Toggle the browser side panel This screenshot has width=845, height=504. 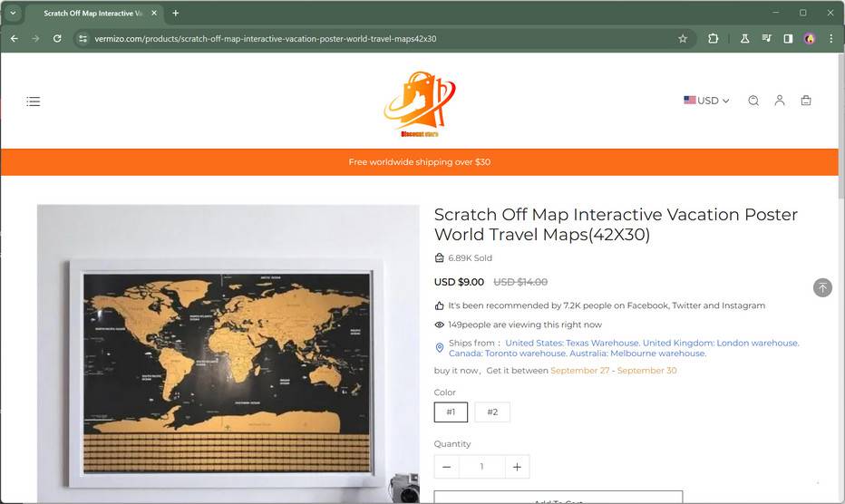[x=788, y=39]
